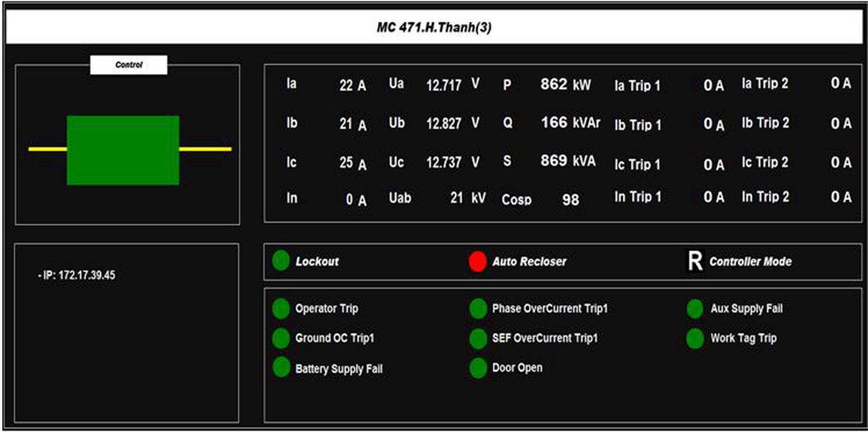Click the green Lockout status indicator
This screenshot has height=432, width=868.
(x=280, y=261)
